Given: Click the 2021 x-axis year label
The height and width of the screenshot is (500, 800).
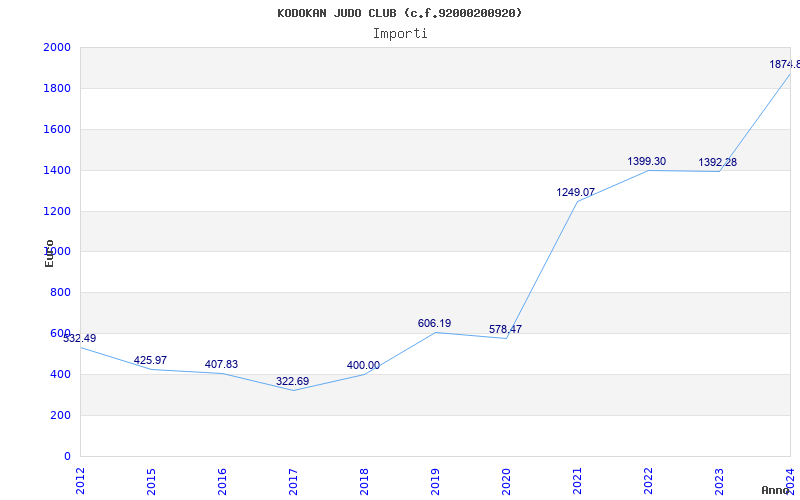Looking at the screenshot, I should pos(577,480).
